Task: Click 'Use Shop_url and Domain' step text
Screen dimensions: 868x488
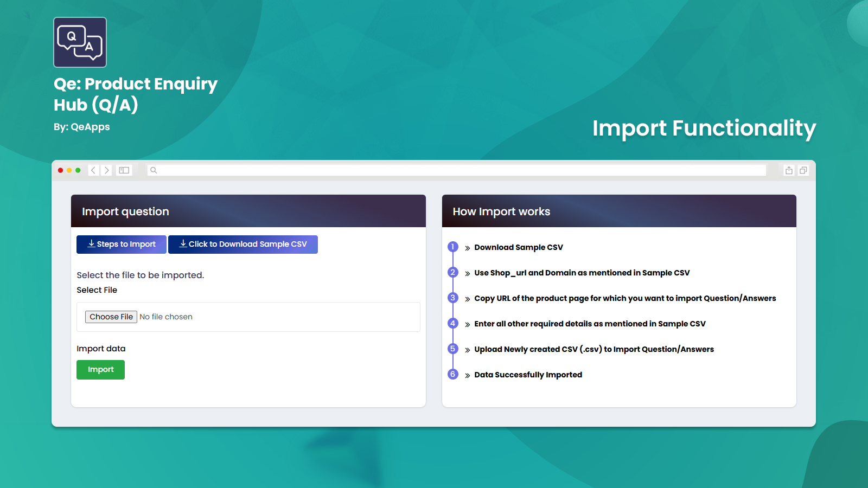Action: [x=582, y=273]
